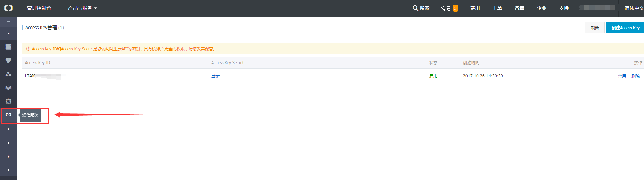
Task: Open the blurred account name menu
Action: coord(597,8)
